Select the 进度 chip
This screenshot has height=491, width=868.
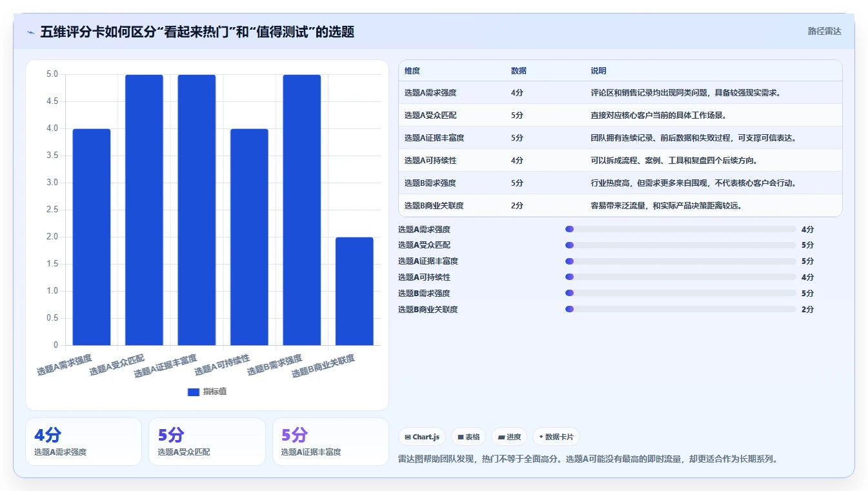click(509, 437)
